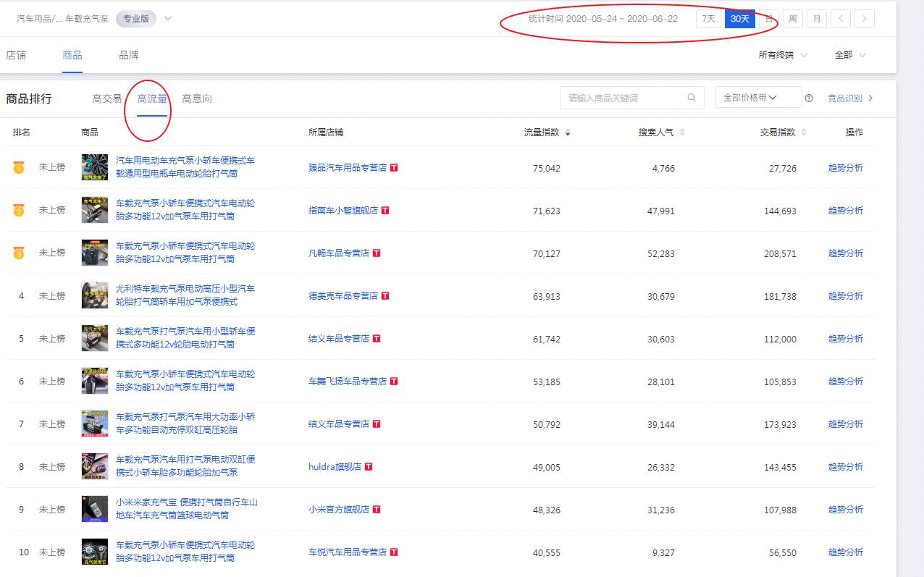
Task: Expand the category selector chevron beside 专业版
Action: [168, 19]
